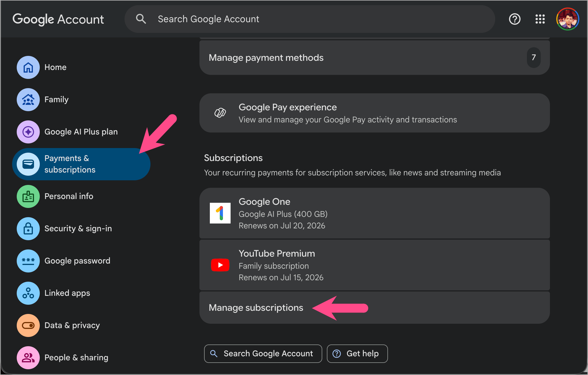Select Google password menu label
The height and width of the screenshot is (375, 588).
tap(77, 261)
